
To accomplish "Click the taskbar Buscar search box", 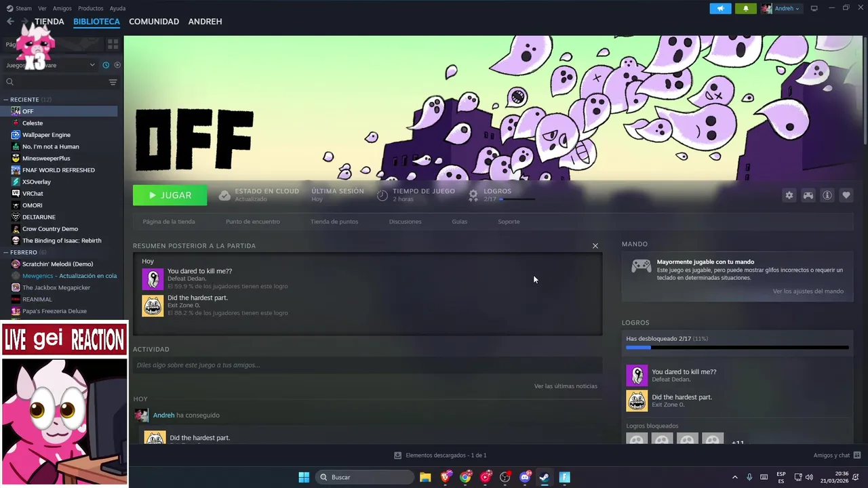I will coord(366,477).
